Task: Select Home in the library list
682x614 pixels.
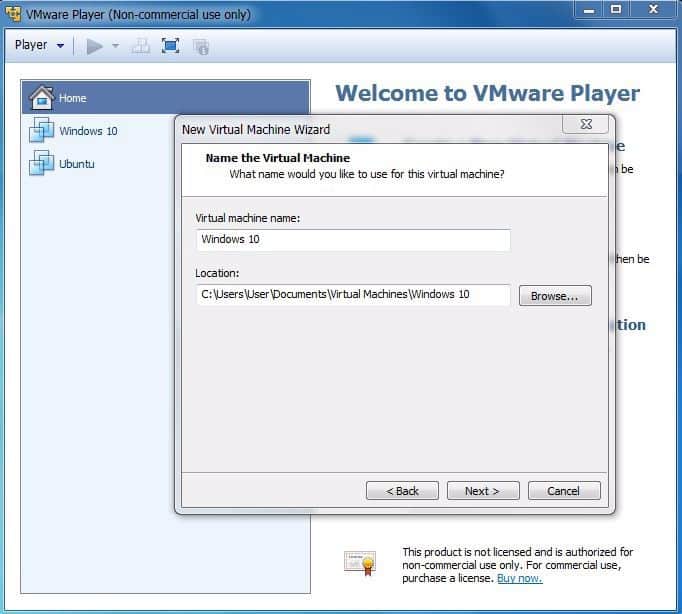Action: 166,98
